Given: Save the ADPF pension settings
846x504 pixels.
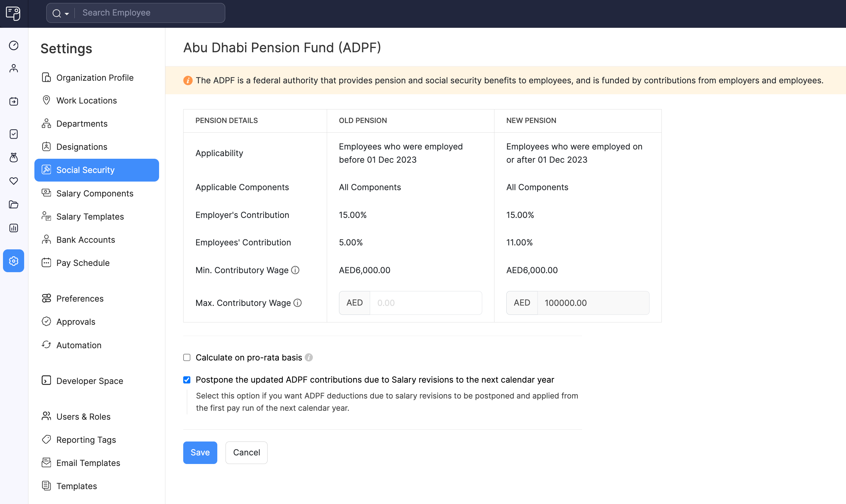Looking at the screenshot, I should (200, 452).
